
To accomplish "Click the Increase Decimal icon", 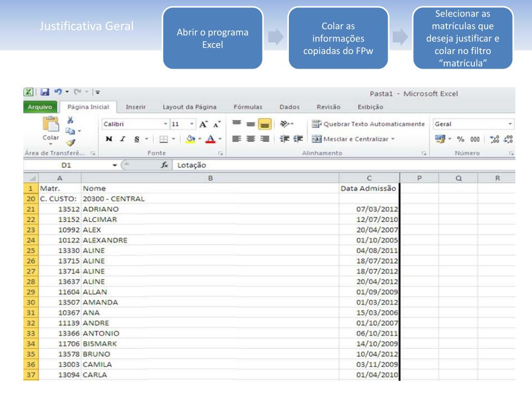I will [495, 139].
